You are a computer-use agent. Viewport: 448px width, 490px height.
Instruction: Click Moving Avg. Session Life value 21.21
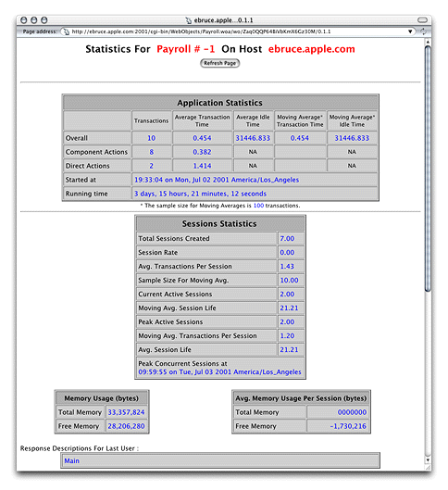(289, 308)
